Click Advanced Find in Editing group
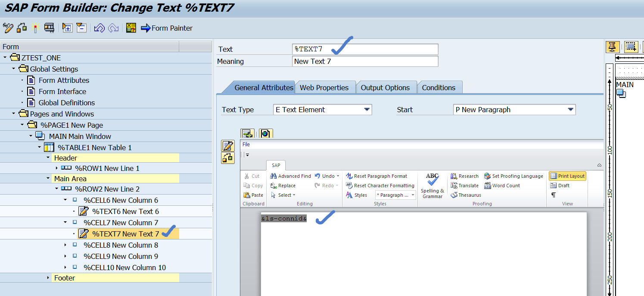Image resolution: width=644 pixels, height=296 pixels. (x=290, y=176)
